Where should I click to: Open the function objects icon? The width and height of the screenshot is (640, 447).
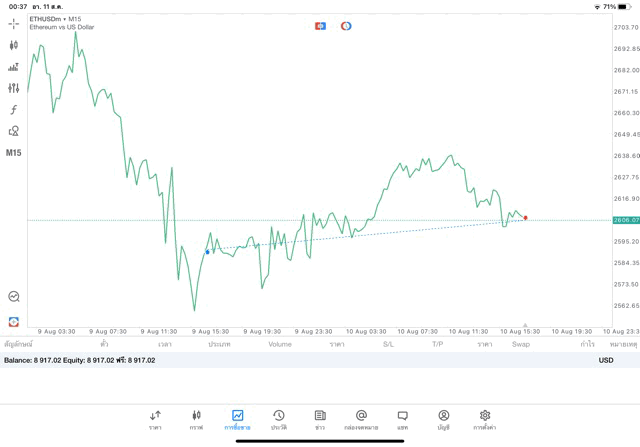pyautogui.click(x=14, y=110)
